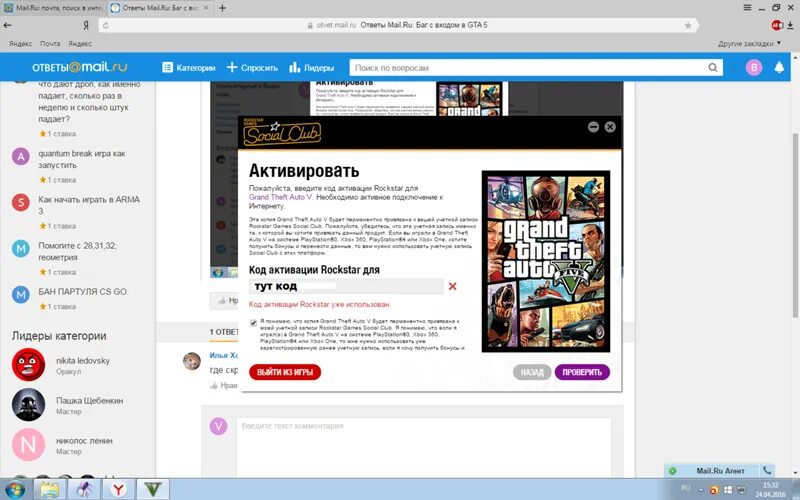Open the Лидеры section
800x500 pixels.
coord(312,67)
